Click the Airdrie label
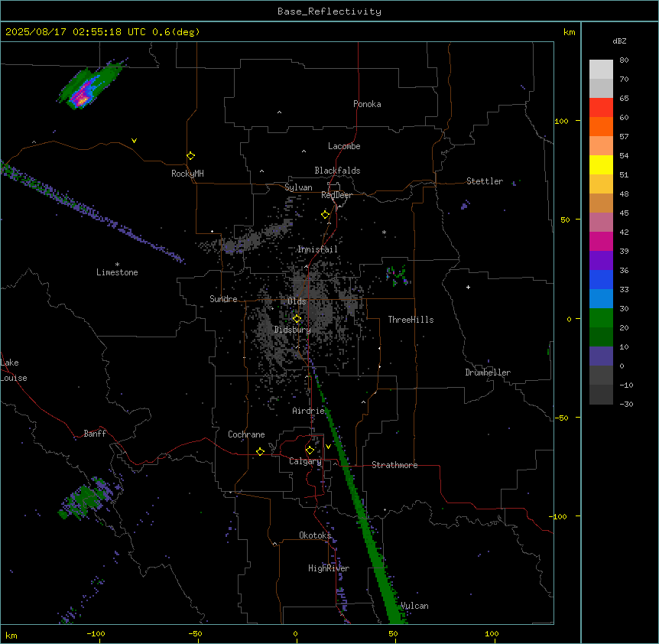Viewport: 659px width, 644px height. [x=308, y=411]
